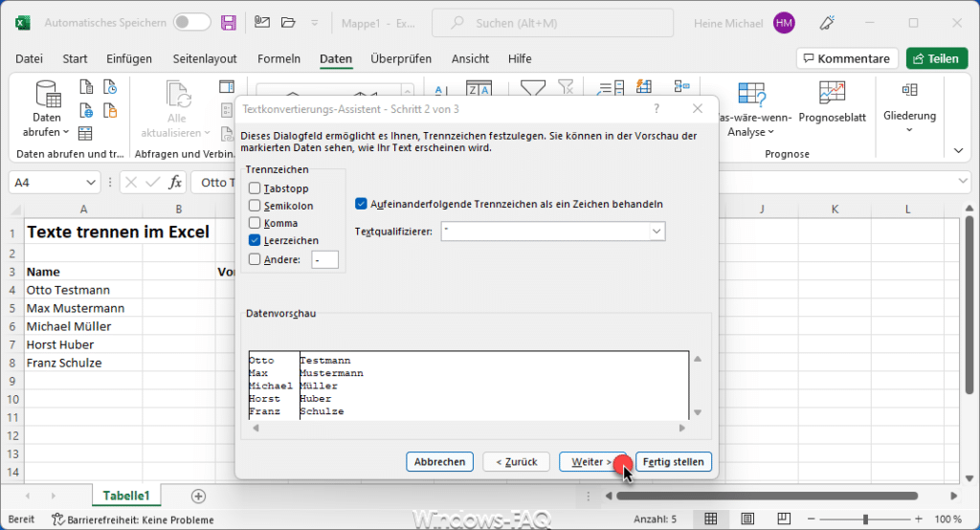Toggle Automatisches Speichern switch
This screenshot has height=530, width=980.
[191, 23]
